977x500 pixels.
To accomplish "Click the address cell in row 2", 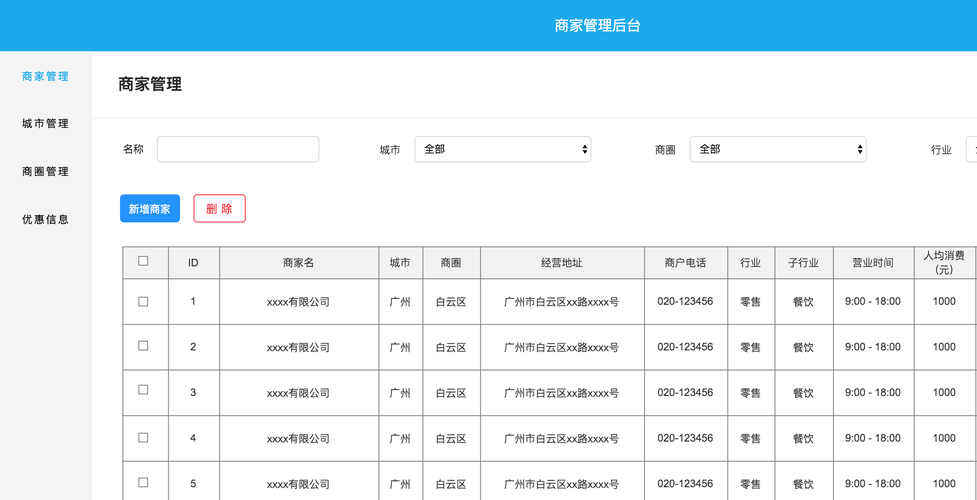I will (x=562, y=347).
